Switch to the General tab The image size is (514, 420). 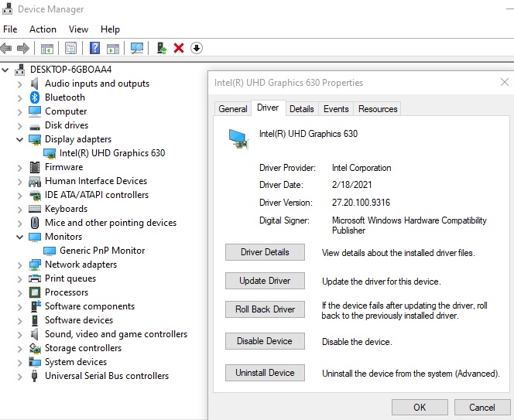[233, 109]
